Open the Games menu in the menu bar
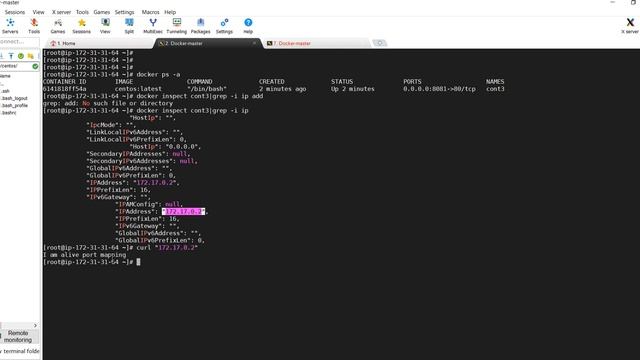The width and height of the screenshot is (640, 360). [x=102, y=12]
